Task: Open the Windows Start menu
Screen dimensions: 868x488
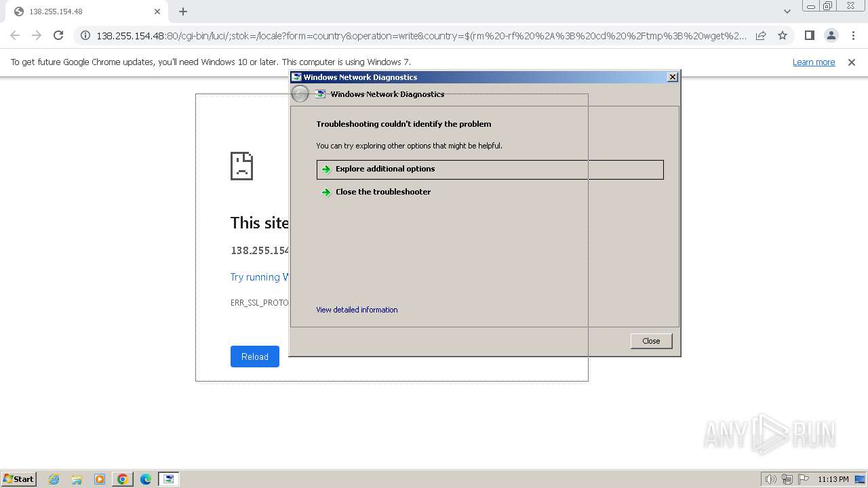Action: click(19, 479)
